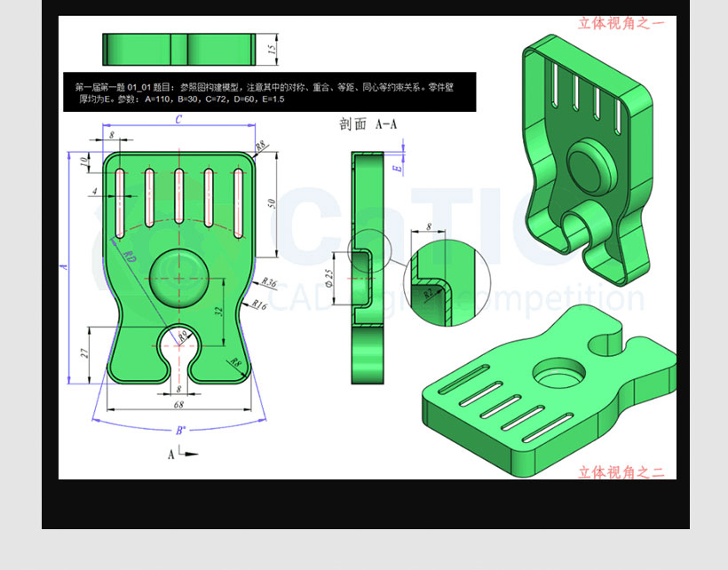The width and height of the screenshot is (728, 570).
Task: Click the 50 height dimension
Action: (x=273, y=204)
